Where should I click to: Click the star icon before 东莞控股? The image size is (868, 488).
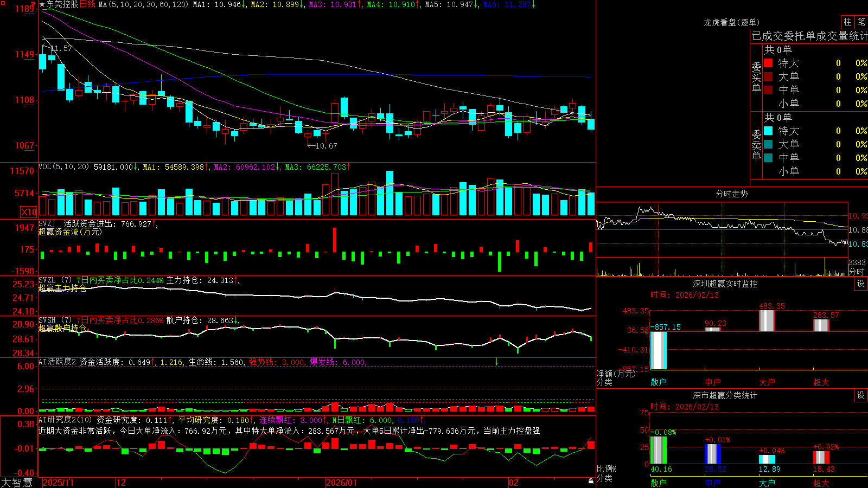[x=42, y=4]
